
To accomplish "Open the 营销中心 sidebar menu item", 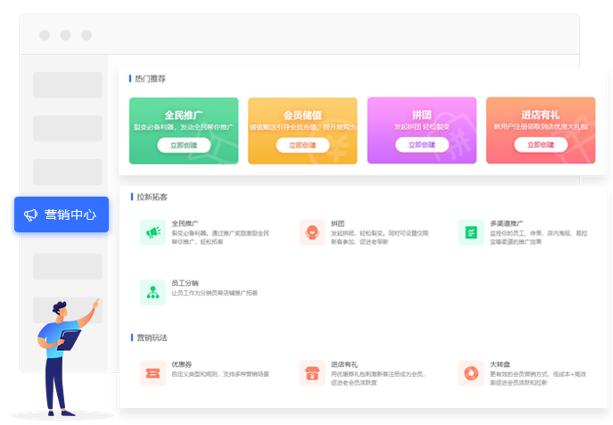I will (61, 214).
